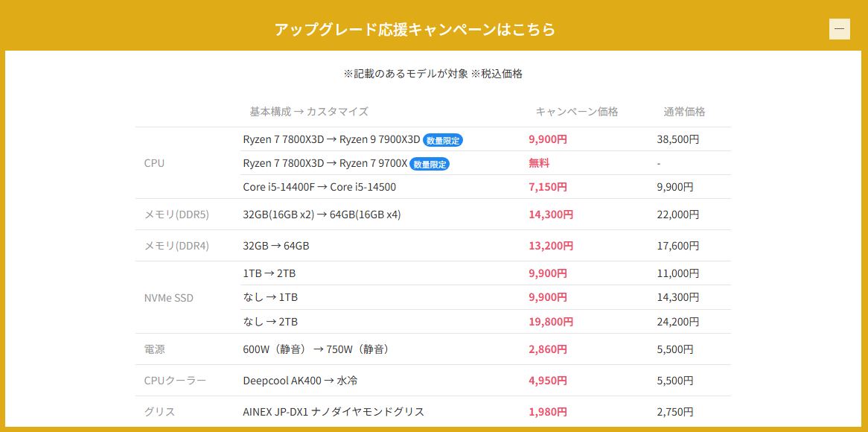Click the 数量限定 badge beside Ryzen 7 9700X
Screen dimensions: 868x432
tap(430, 163)
